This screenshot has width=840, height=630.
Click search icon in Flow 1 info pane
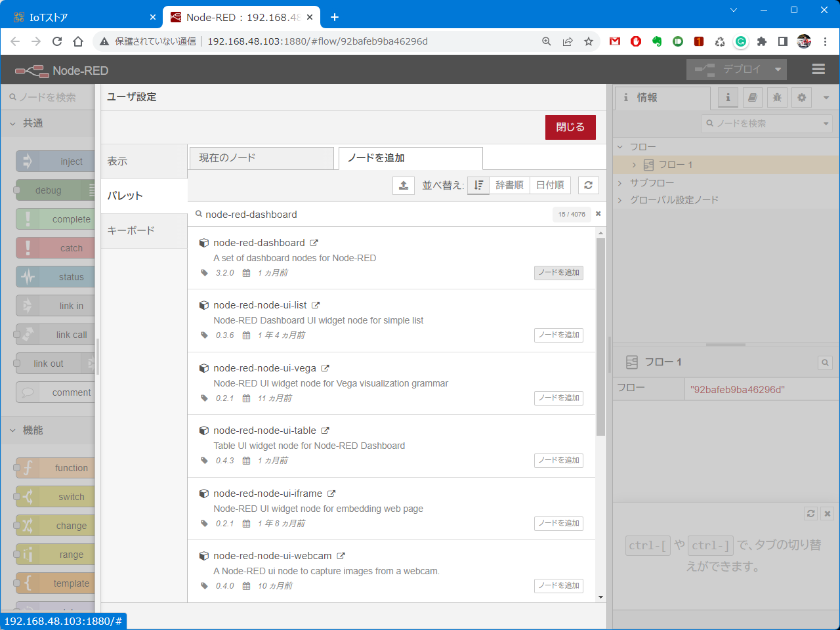point(825,362)
